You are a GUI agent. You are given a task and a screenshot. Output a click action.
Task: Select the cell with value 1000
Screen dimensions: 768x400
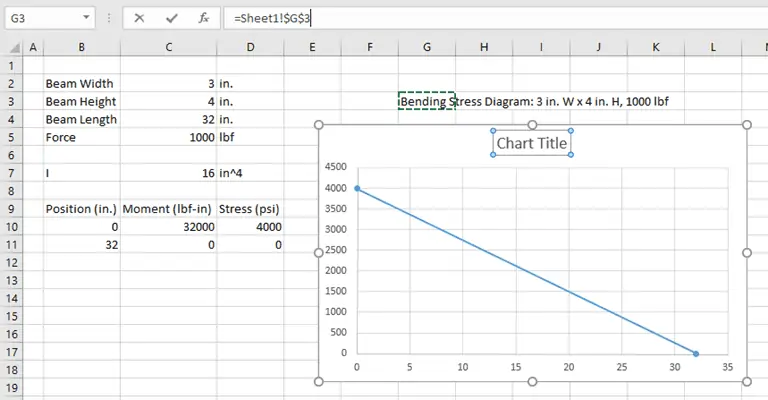click(168, 138)
